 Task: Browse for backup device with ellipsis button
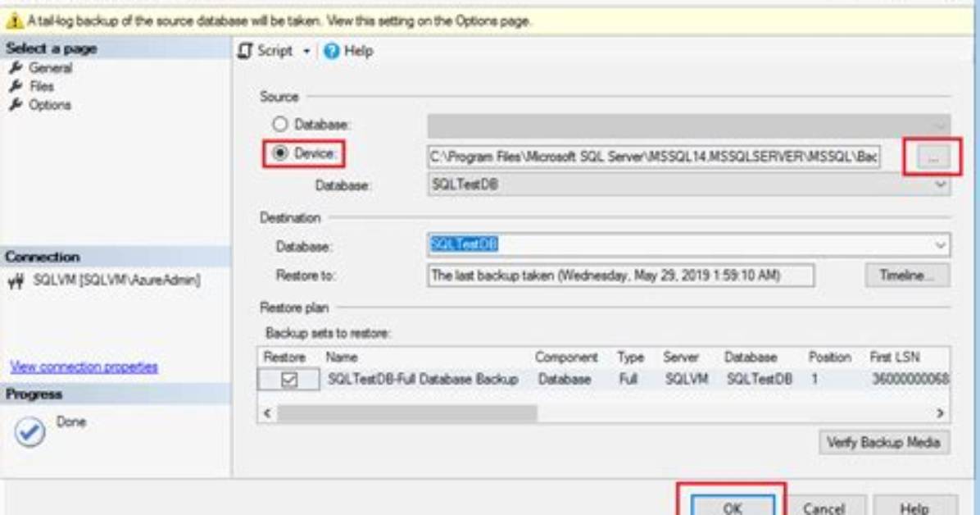pos(932,157)
